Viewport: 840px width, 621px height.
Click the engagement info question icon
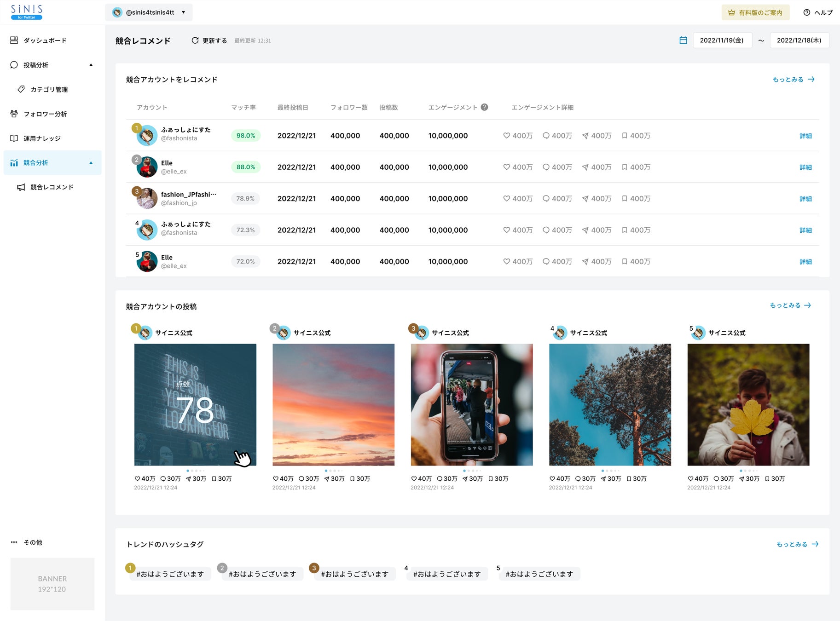pyautogui.click(x=484, y=107)
